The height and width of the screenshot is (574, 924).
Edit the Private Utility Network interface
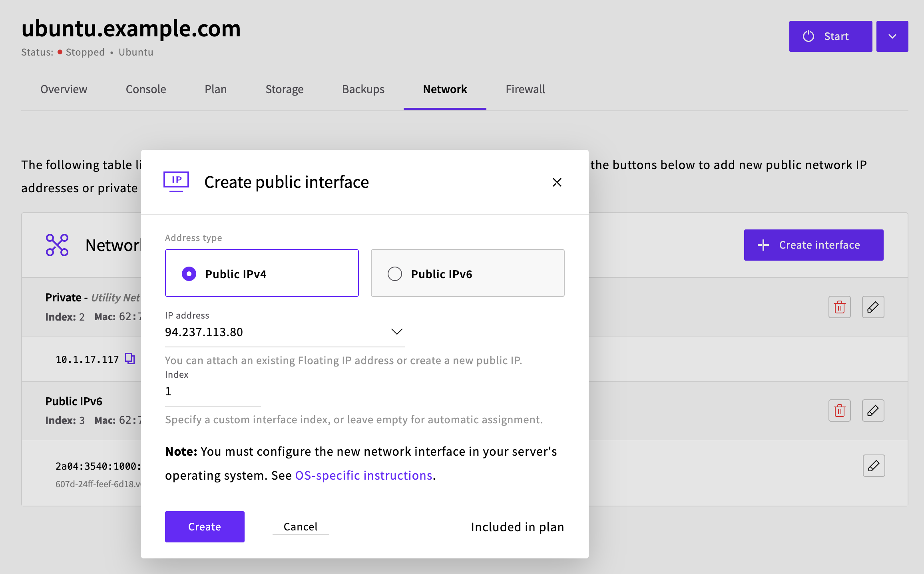coord(873,307)
